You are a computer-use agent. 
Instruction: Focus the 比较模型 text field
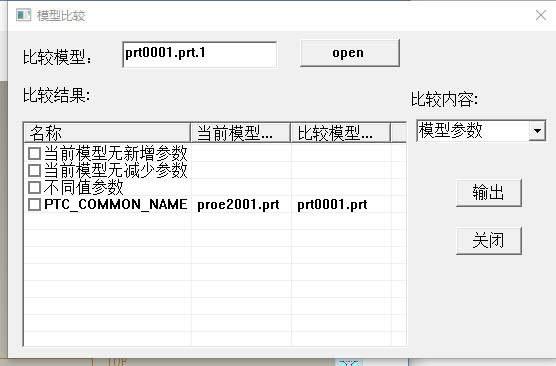(x=200, y=55)
